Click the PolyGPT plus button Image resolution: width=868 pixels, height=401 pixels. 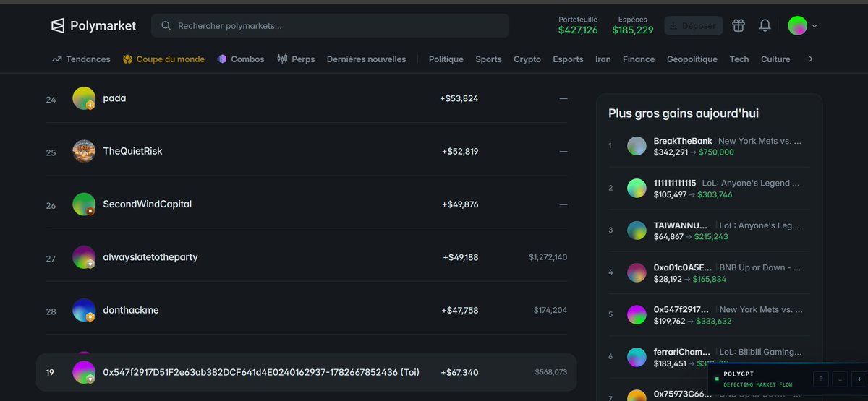coord(858,379)
